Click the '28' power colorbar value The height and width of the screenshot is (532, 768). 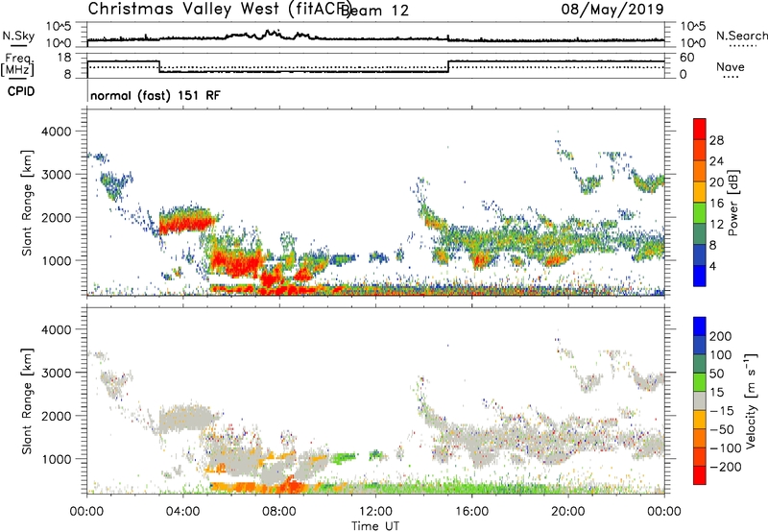pos(716,140)
